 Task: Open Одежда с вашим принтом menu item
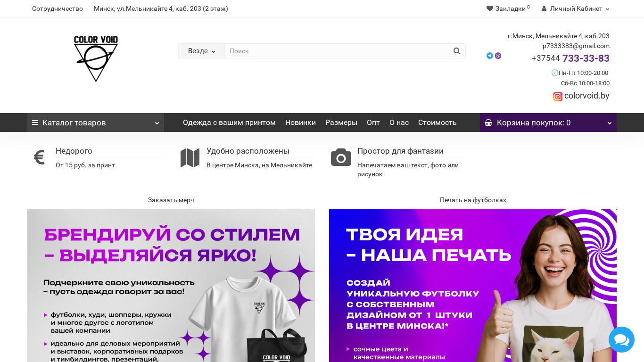coord(229,123)
